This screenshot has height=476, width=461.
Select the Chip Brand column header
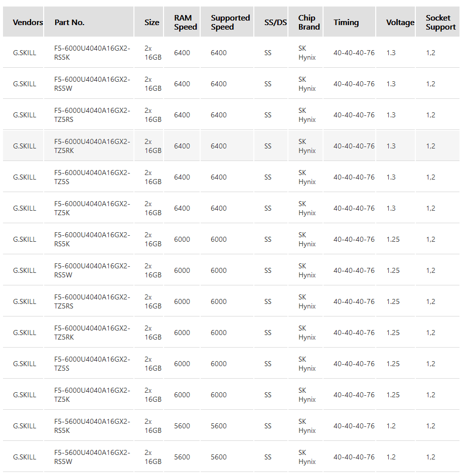[309, 22]
